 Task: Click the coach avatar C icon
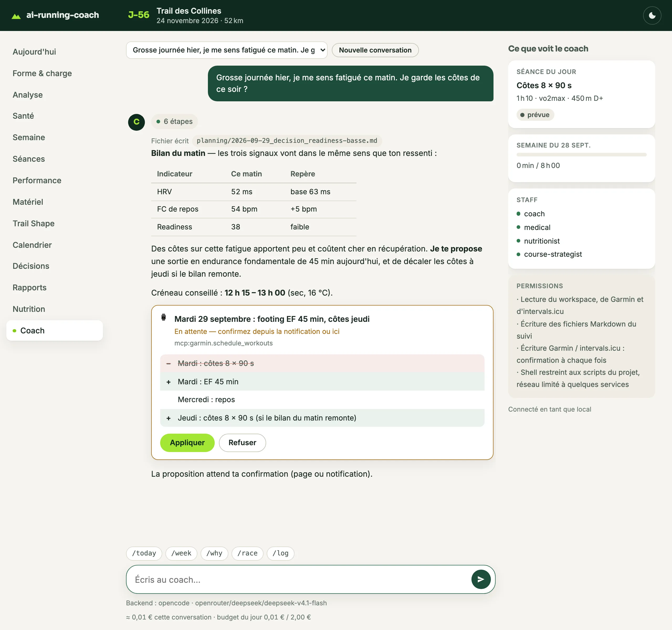[x=136, y=122]
